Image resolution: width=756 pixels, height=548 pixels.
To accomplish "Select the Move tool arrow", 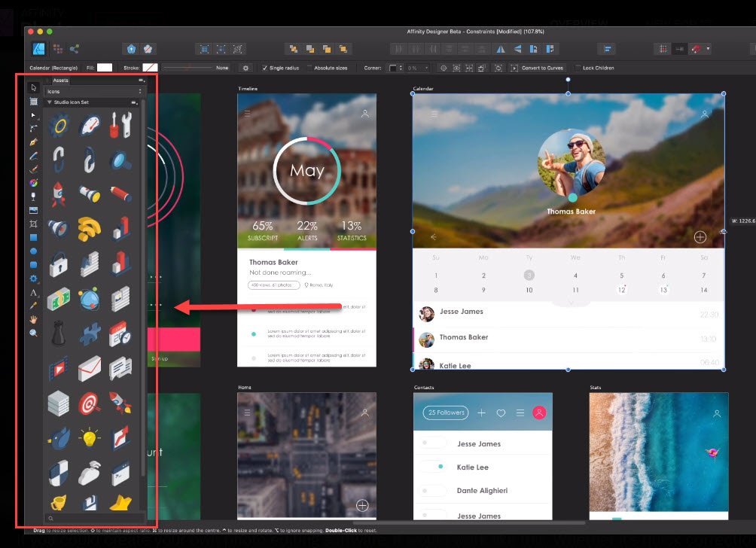I will click(x=33, y=88).
